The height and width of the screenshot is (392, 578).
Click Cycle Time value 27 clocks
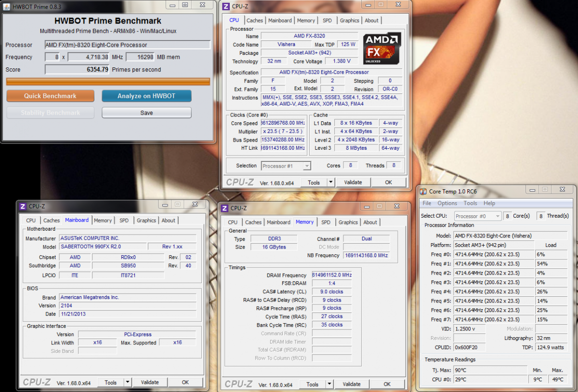[x=332, y=316]
